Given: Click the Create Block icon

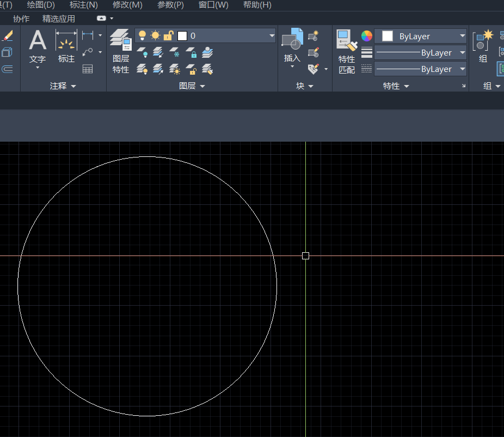Looking at the screenshot, I should coord(314,36).
